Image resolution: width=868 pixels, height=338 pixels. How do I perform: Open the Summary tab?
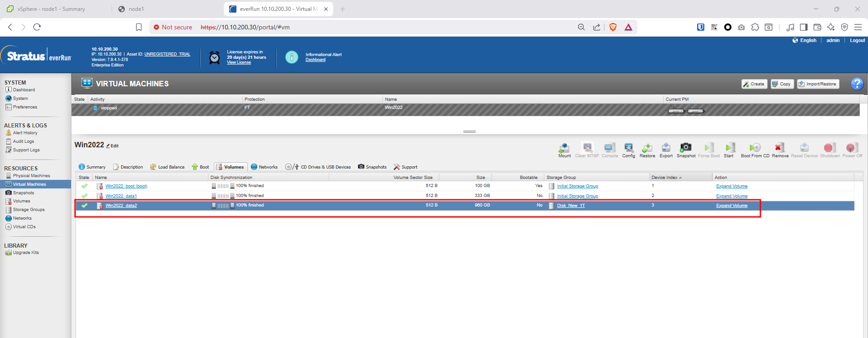tap(92, 167)
